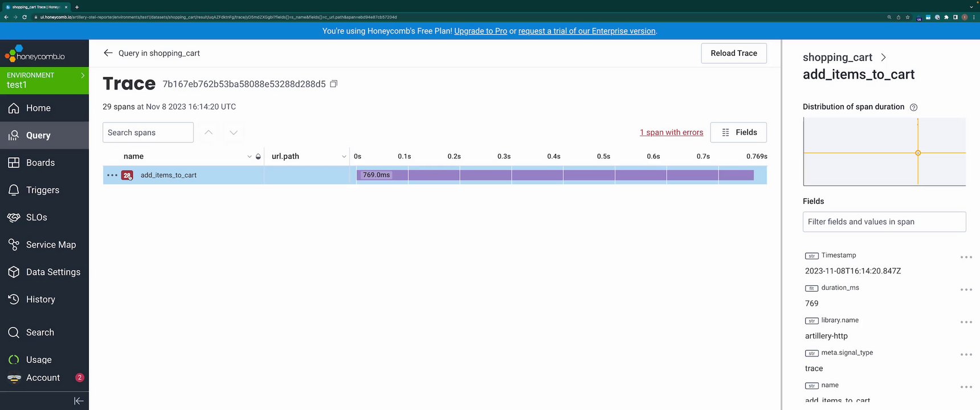Click the duration_ms value 769
Viewport: 980px width, 410px height.
pyautogui.click(x=811, y=304)
